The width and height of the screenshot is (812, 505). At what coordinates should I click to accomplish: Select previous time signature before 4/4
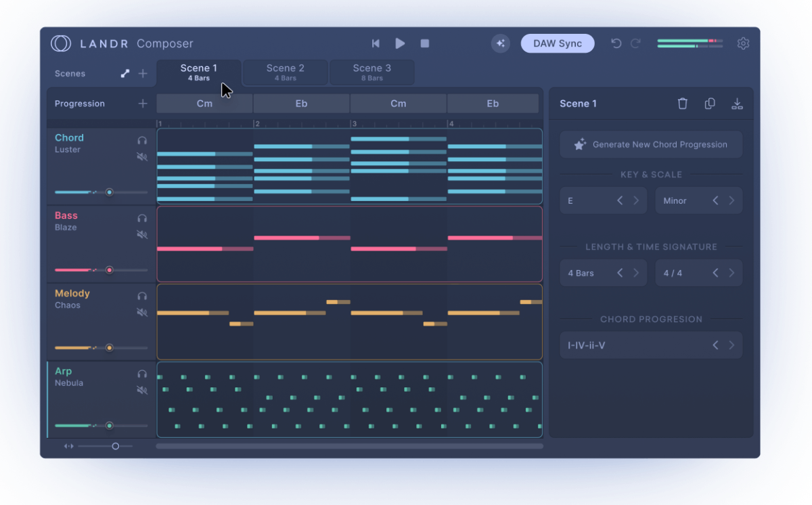coord(715,273)
